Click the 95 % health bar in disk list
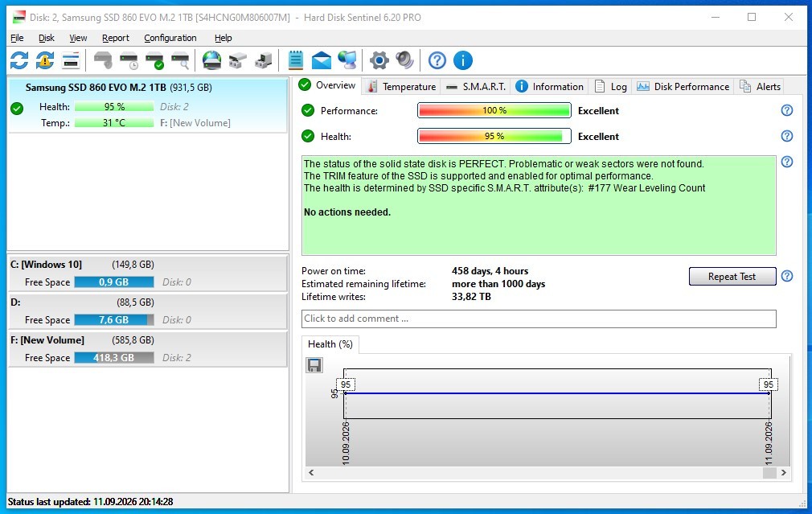Viewport: 812px width, 514px height. tap(114, 107)
